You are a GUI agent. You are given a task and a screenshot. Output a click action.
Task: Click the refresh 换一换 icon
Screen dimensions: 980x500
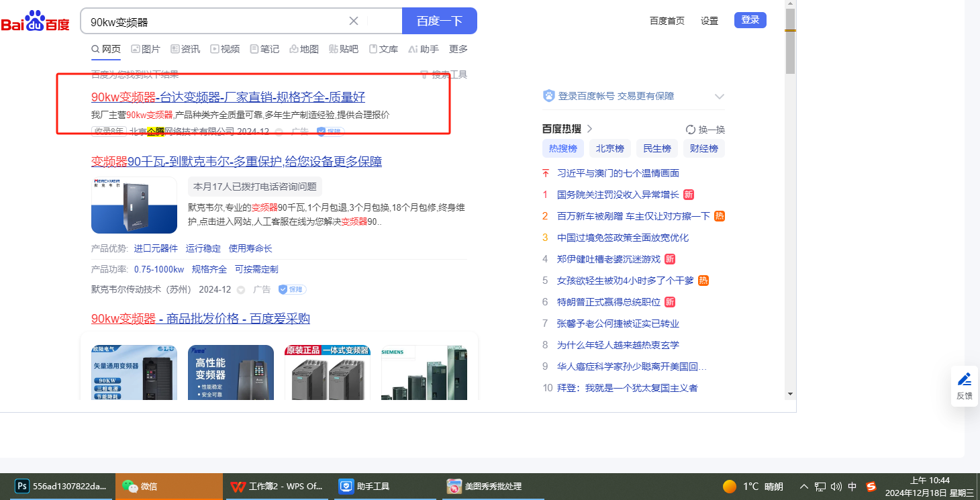coord(691,130)
